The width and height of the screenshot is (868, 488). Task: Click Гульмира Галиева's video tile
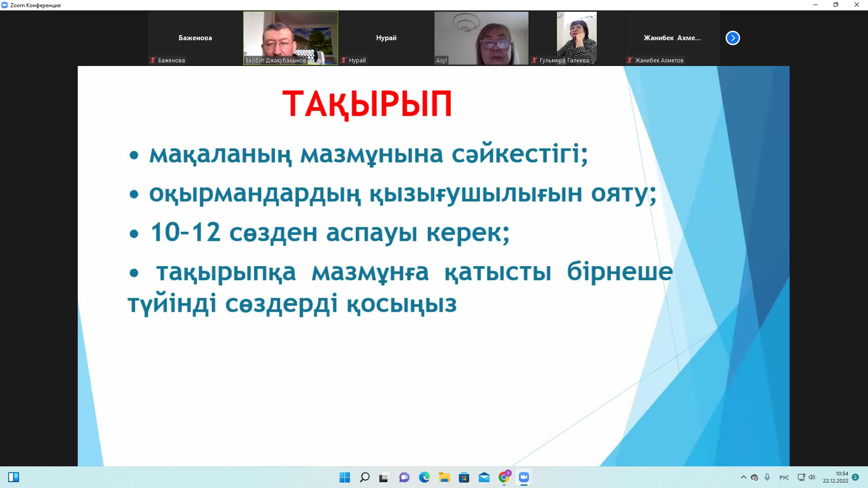pyautogui.click(x=576, y=38)
